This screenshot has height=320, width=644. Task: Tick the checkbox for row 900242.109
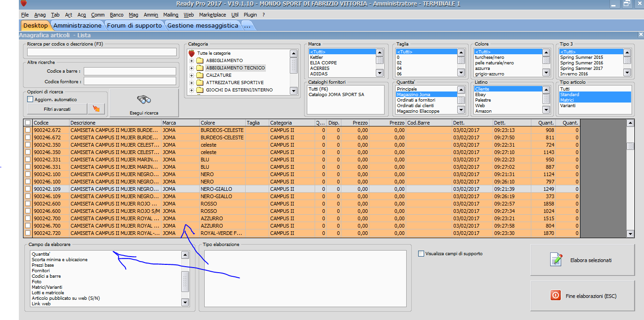tap(28, 189)
